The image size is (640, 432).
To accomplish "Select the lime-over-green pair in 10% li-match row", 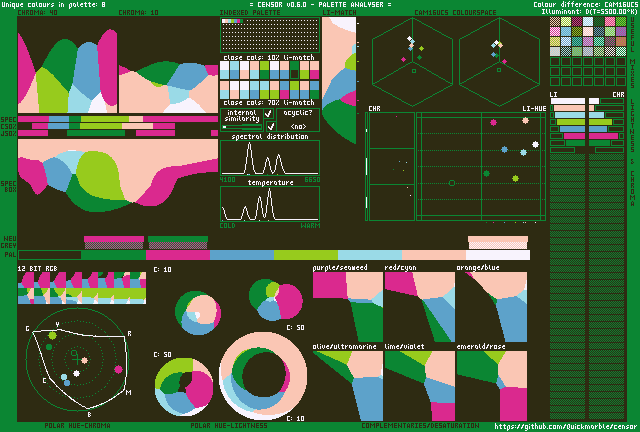I will 264,70.
